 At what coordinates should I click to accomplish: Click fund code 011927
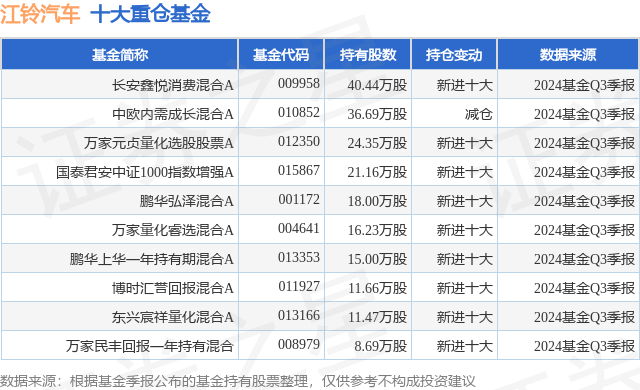(299, 286)
